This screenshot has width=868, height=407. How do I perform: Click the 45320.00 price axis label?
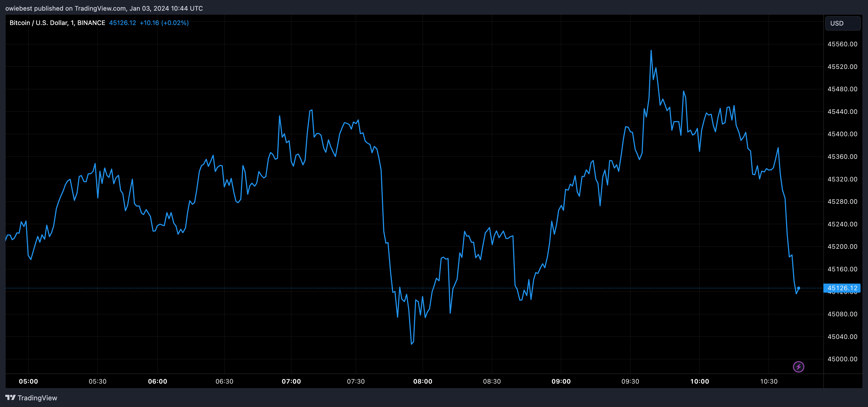(x=842, y=179)
